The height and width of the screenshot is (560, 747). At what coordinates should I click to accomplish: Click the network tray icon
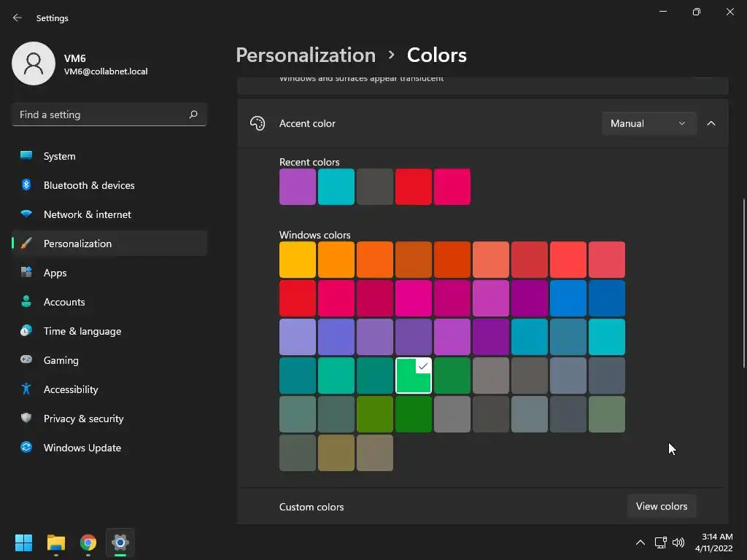pyautogui.click(x=660, y=542)
